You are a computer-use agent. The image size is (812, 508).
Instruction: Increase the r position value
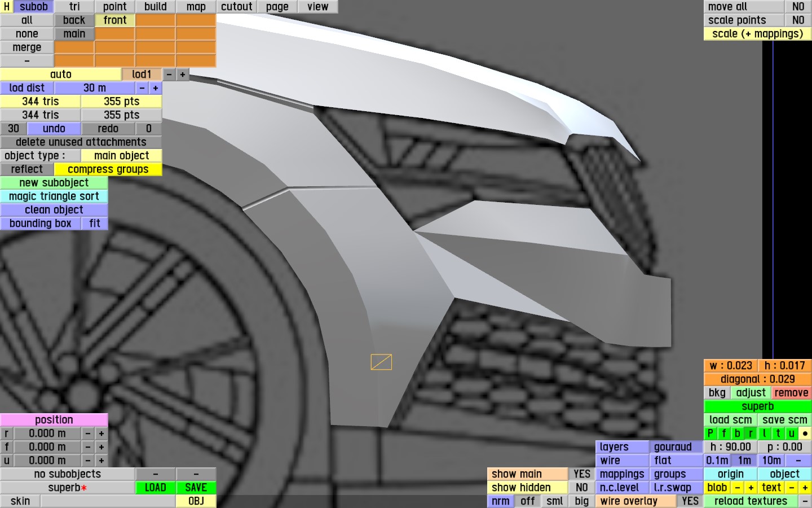point(101,433)
